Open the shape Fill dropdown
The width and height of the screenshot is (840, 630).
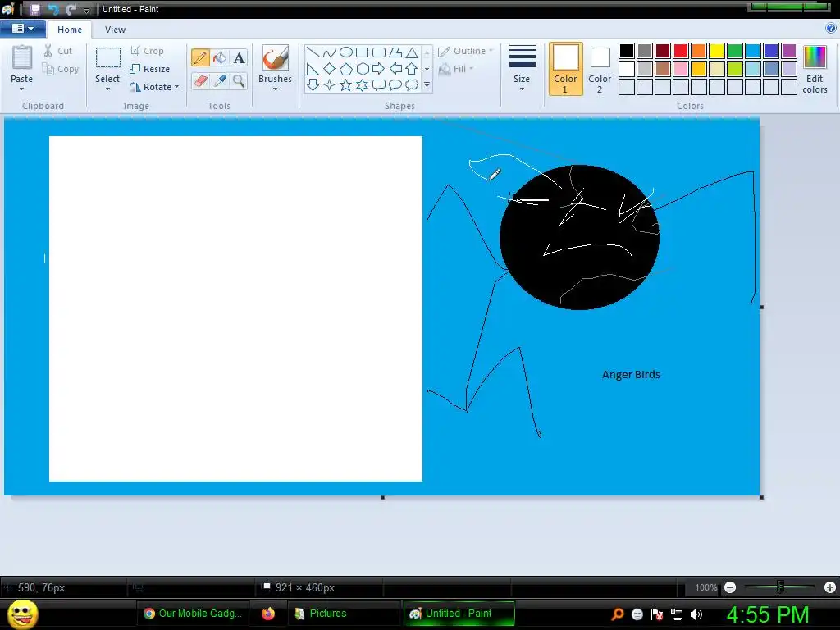tap(456, 69)
